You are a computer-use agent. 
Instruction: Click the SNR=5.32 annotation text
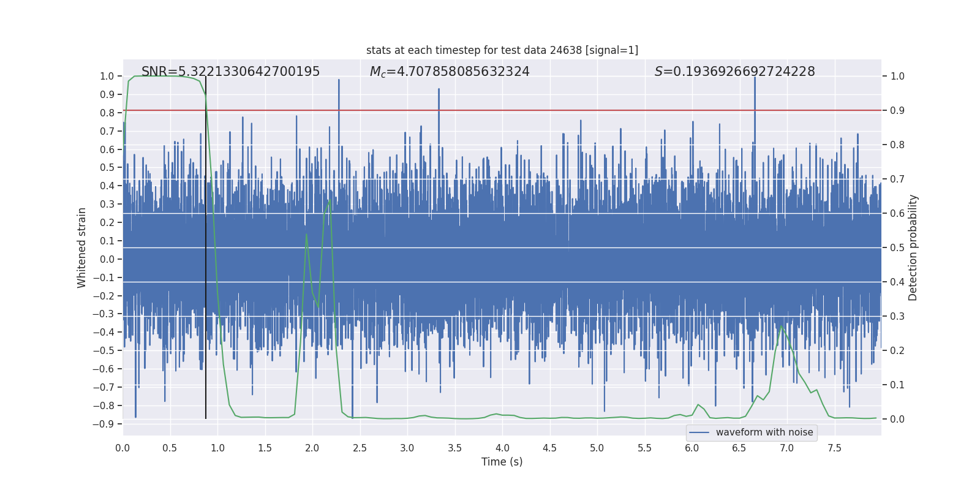coord(230,72)
